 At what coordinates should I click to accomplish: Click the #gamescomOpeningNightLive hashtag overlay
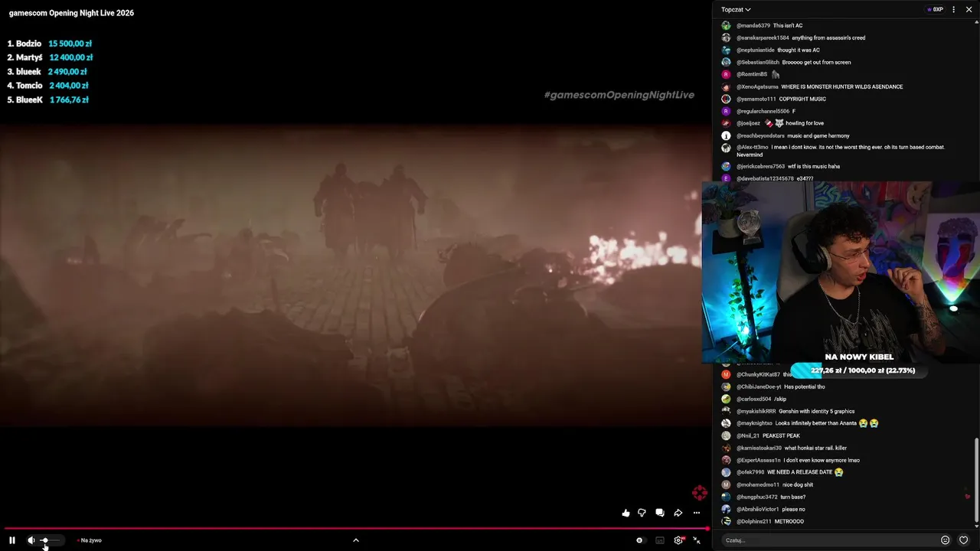click(x=619, y=95)
